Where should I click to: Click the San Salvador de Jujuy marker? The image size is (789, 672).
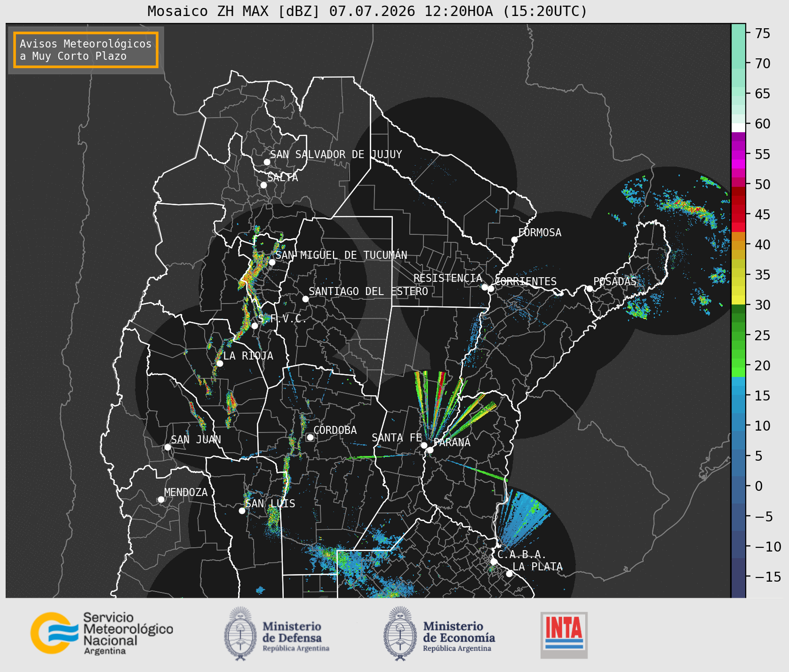tap(267, 162)
